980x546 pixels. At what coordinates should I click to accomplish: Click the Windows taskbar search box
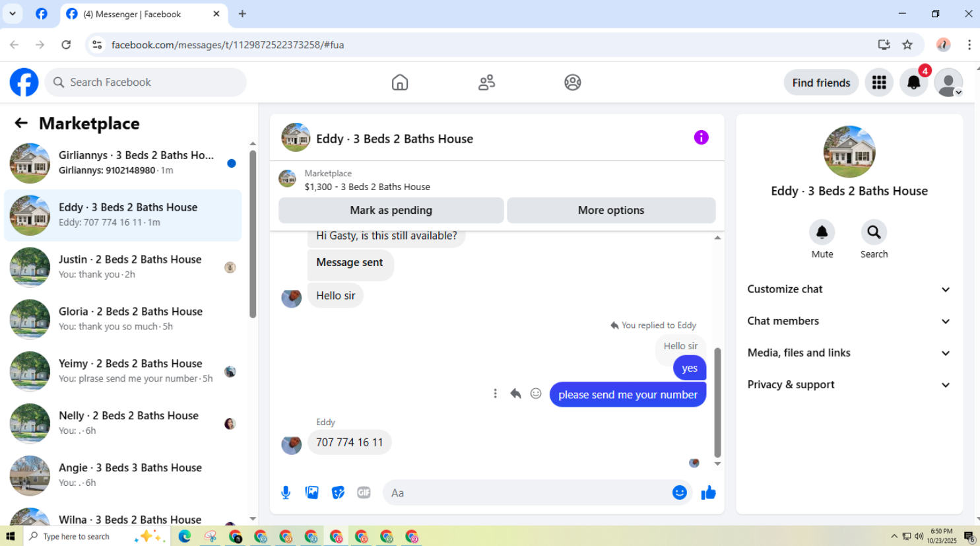pos(96,536)
